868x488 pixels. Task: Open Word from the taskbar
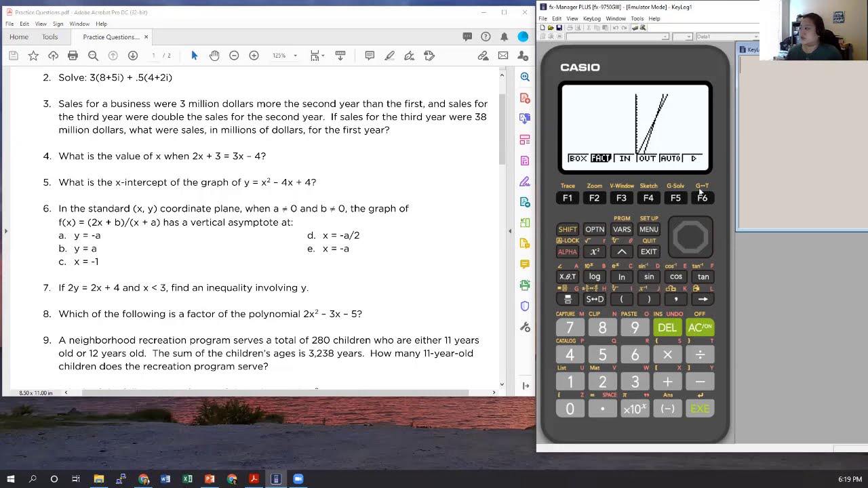165,479
